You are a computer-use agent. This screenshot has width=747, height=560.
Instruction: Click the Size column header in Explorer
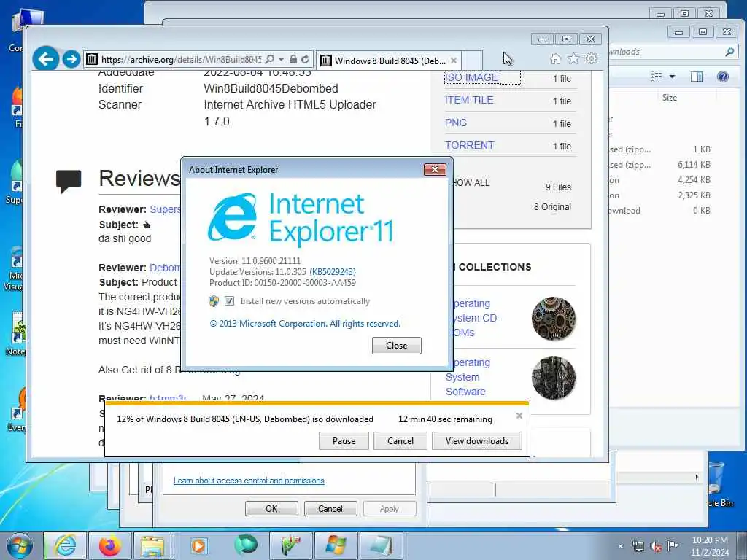point(670,98)
